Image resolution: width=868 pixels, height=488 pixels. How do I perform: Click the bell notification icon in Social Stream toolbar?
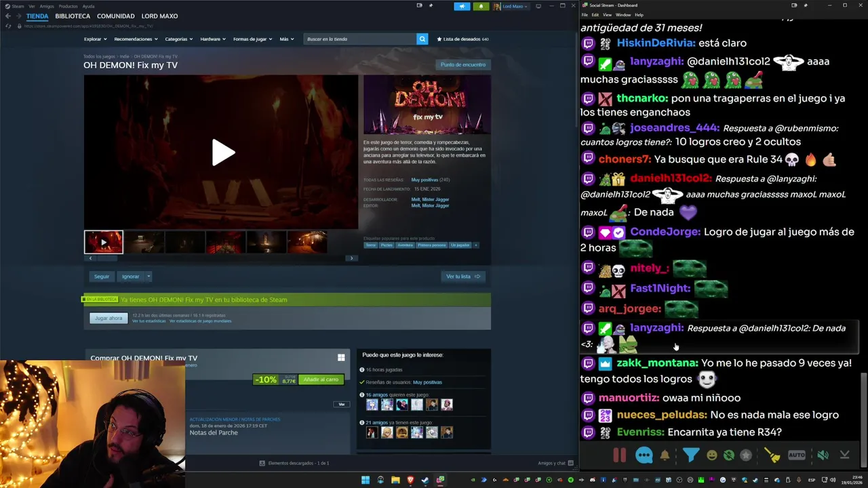click(x=665, y=455)
